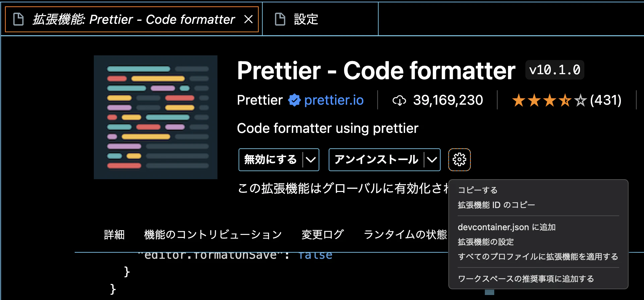The width and height of the screenshot is (644, 300).
Task: Switch to the 変更ログ tab
Action: (323, 235)
